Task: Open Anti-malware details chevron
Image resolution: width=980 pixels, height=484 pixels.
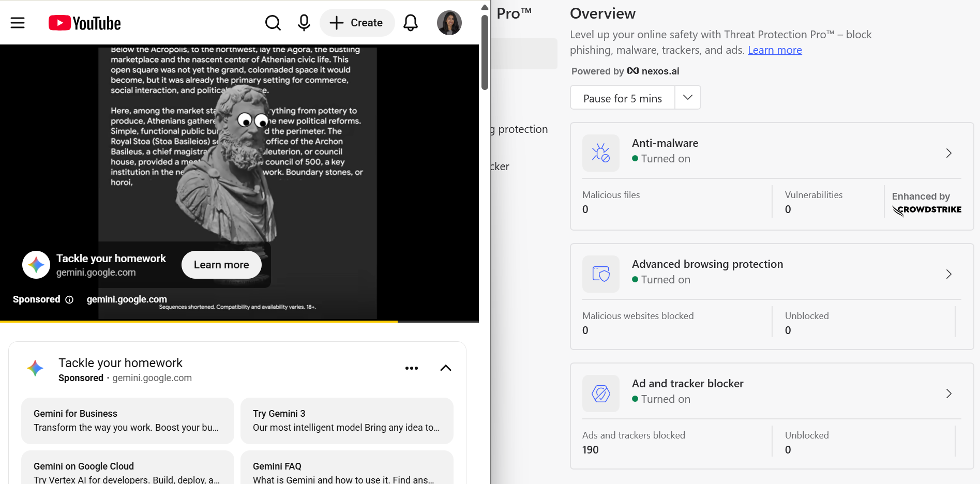Action: click(949, 153)
